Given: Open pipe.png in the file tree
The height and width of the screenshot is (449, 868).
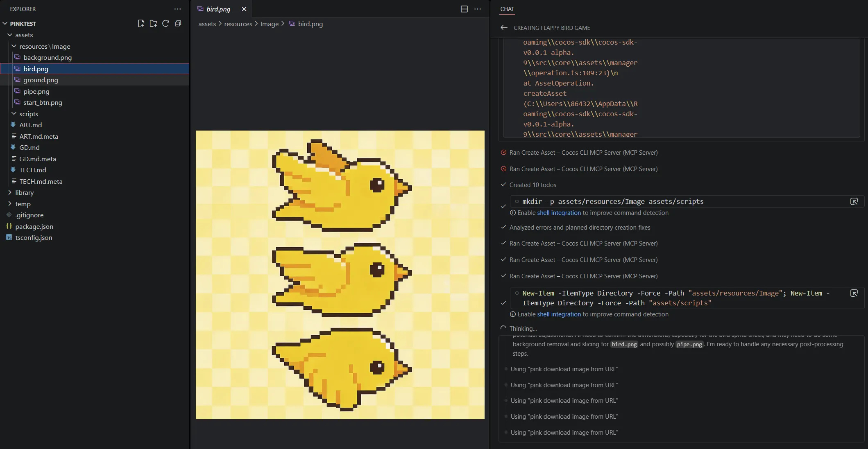Looking at the screenshot, I should coord(36,91).
